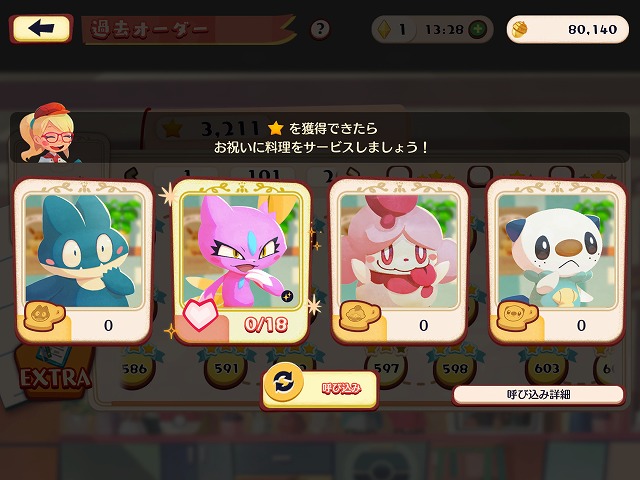Image resolution: width=640 pixels, height=480 pixels.
Task: Select order number 603
Action: pyautogui.click(x=546, y=368)
